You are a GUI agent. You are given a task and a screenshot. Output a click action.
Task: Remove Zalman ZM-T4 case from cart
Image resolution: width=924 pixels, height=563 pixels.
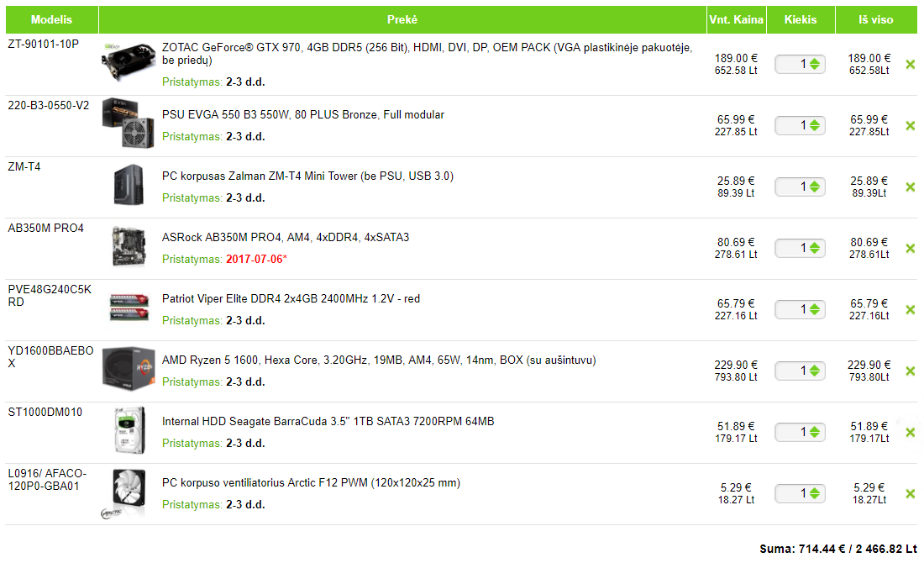(911, 187)
